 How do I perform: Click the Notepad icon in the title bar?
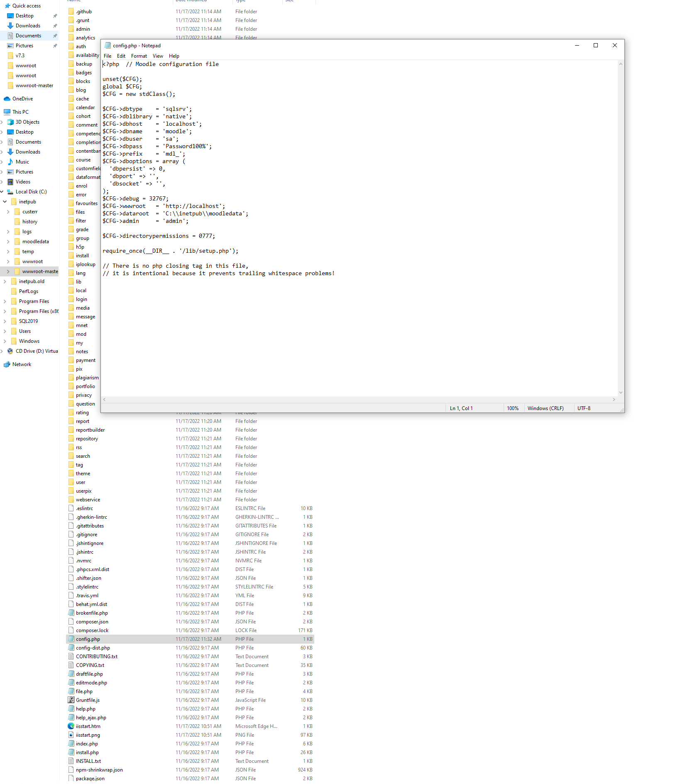click(x=108, y=46)
